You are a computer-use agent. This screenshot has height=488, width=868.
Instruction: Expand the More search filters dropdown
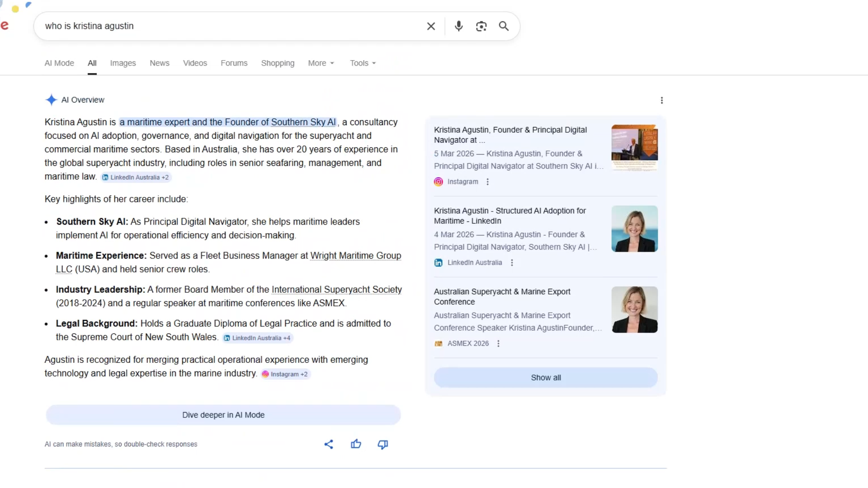(x=321, y=63)
